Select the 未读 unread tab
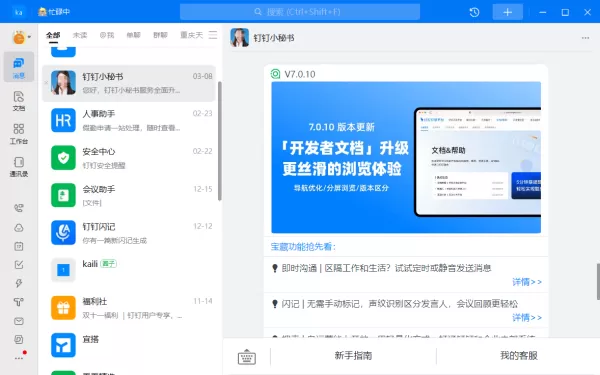The image size is (600, 375). (x=80, y=35)
